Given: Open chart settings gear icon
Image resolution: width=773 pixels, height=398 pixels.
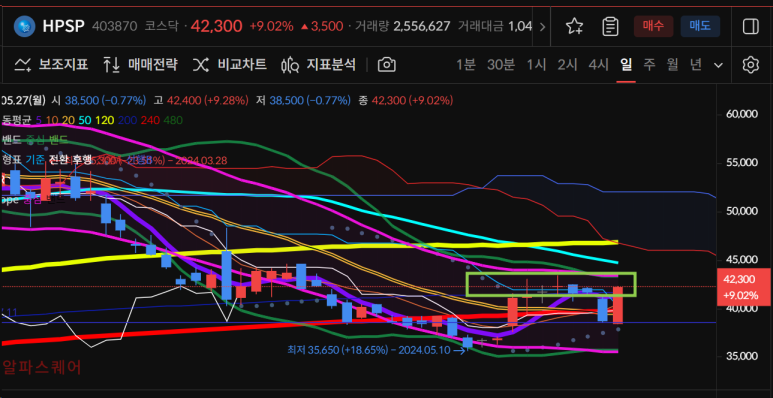Looking at the screenshot, I should pyautogui.click(x=750, y=65).
